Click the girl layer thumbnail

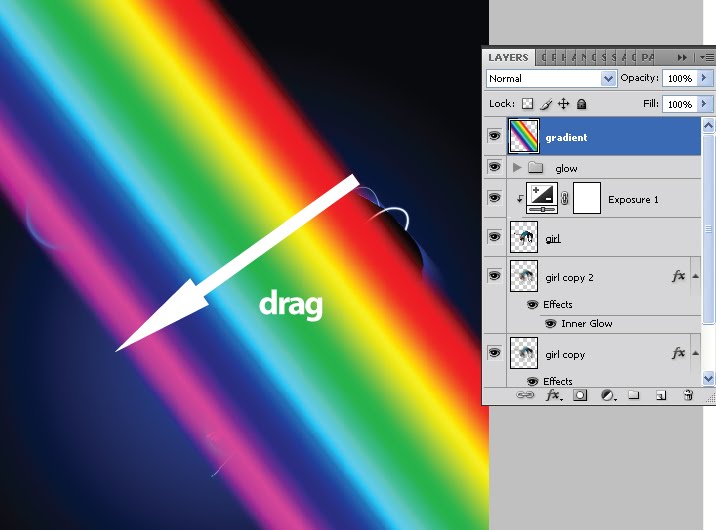click(524, 237)
